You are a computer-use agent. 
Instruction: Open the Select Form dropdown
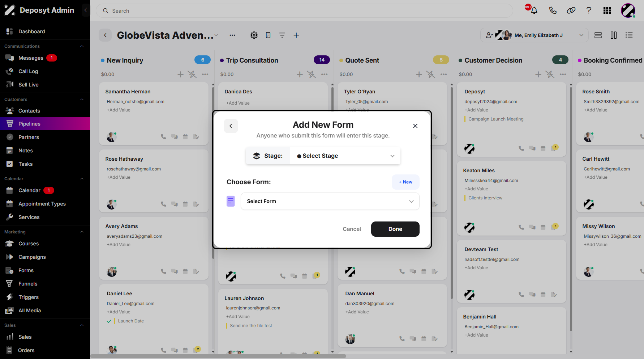330,201
